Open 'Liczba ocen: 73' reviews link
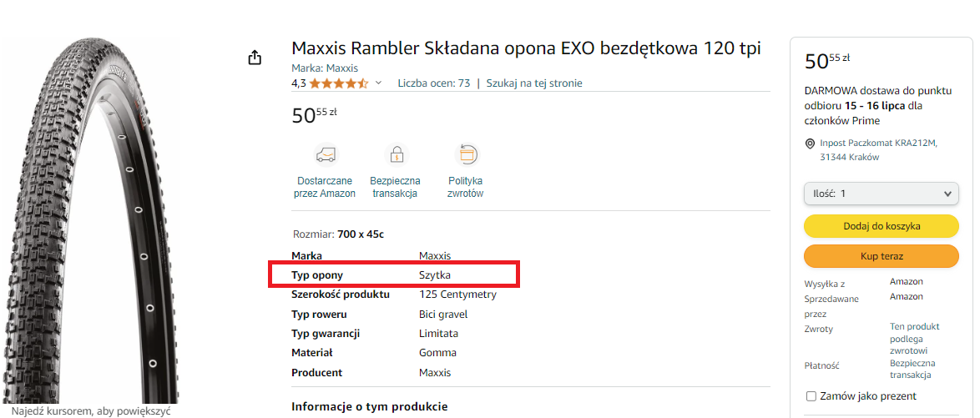The image size is (980, 418). [433, 83]
